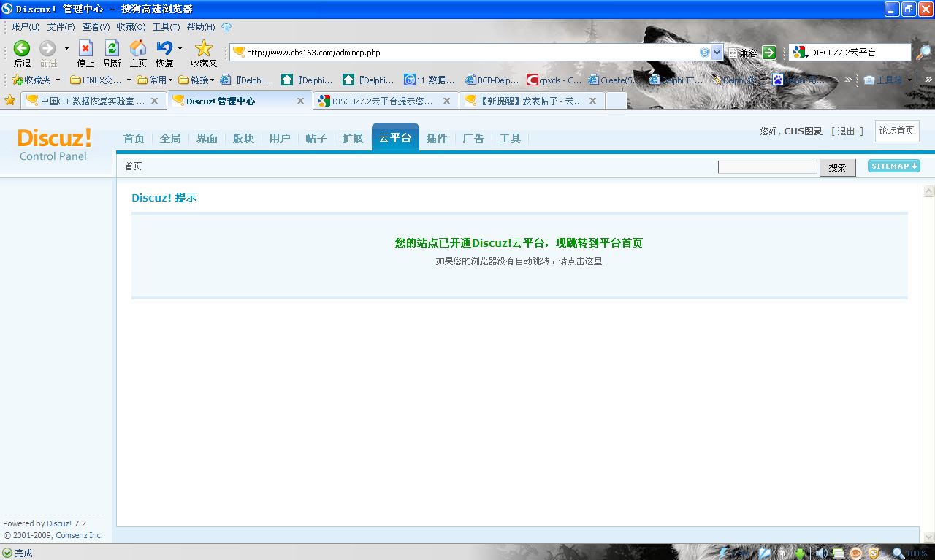Image resolution: width=935 pixels, height=560 pixels.
Task: Expand the Back/Forward history dropdown arrow
Action: pos(66,49)
